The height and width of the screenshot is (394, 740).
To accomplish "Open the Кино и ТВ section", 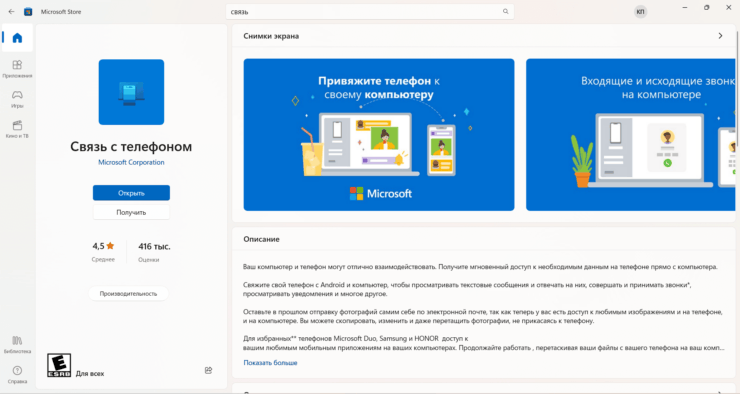I will pyautogui.click(x=17, y=129).
